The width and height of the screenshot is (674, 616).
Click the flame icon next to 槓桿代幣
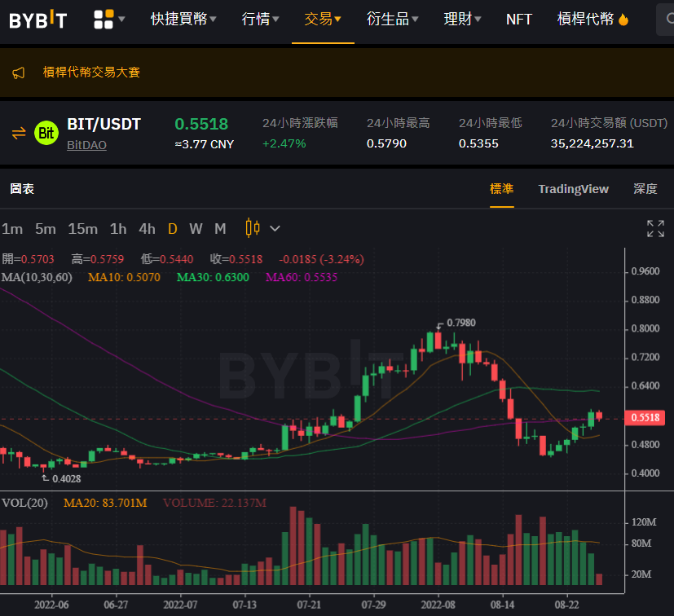pyautogui.click(x=623, y=20)
